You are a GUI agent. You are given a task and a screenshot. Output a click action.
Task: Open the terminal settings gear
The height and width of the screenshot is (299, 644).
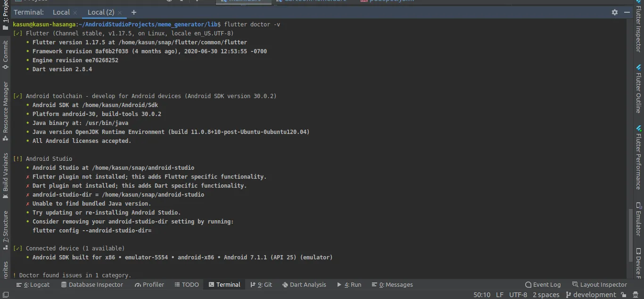tap(614, 12)
